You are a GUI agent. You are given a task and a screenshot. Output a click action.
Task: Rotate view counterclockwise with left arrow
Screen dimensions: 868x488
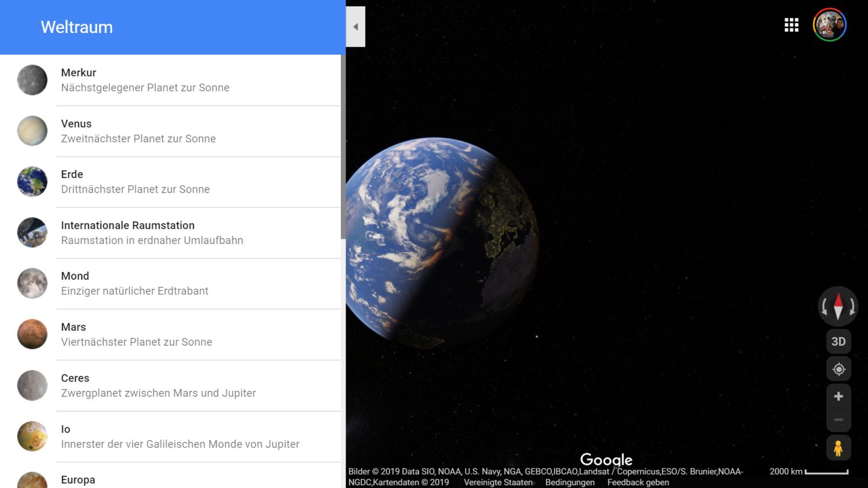click(x=824, y=306)
